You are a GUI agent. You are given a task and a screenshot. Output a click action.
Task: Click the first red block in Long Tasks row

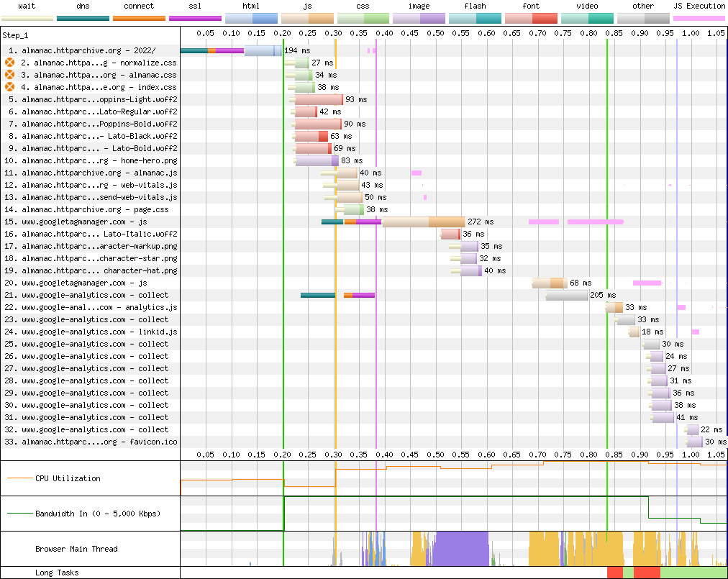coord(614,572)
